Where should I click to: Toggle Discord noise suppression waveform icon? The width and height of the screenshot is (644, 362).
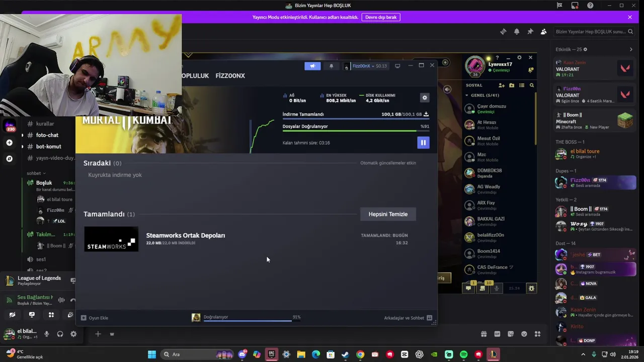(61, 300)
